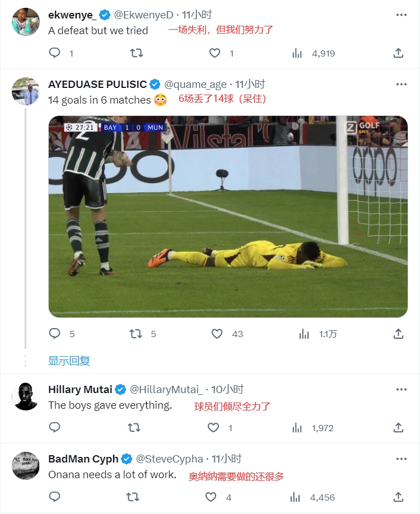Open the goalkeeper match photo
The width and height of the screenshot is (420, 514).
[x=228, y=217]
